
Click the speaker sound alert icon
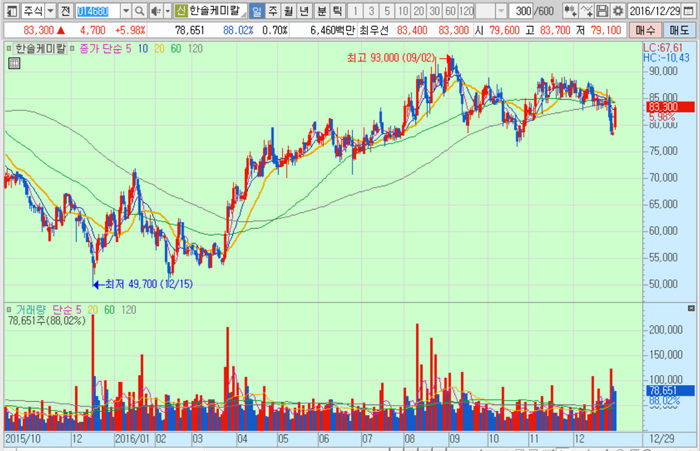(155, 10)
